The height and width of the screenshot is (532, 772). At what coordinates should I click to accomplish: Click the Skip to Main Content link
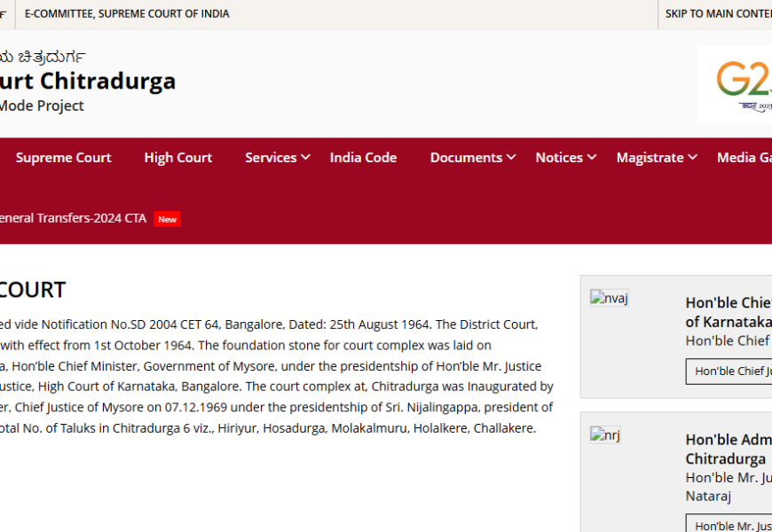pyautogui.click(x=718, y=14)
